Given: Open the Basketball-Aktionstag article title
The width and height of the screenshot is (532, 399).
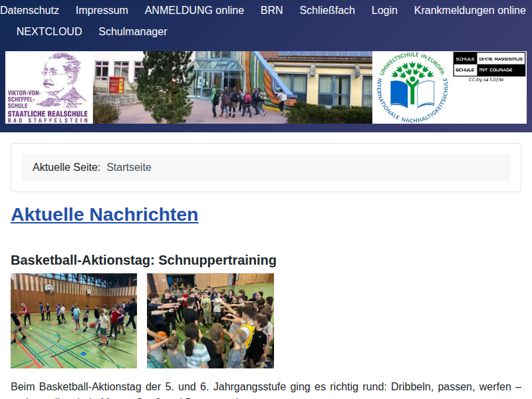Looking at the screenshot, I should tap(144, 259).
